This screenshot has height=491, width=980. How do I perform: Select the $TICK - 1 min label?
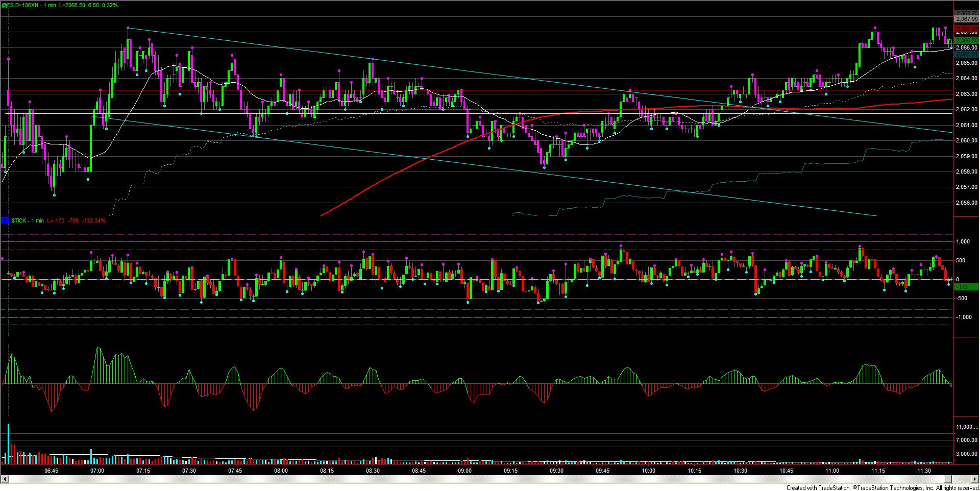27,220
